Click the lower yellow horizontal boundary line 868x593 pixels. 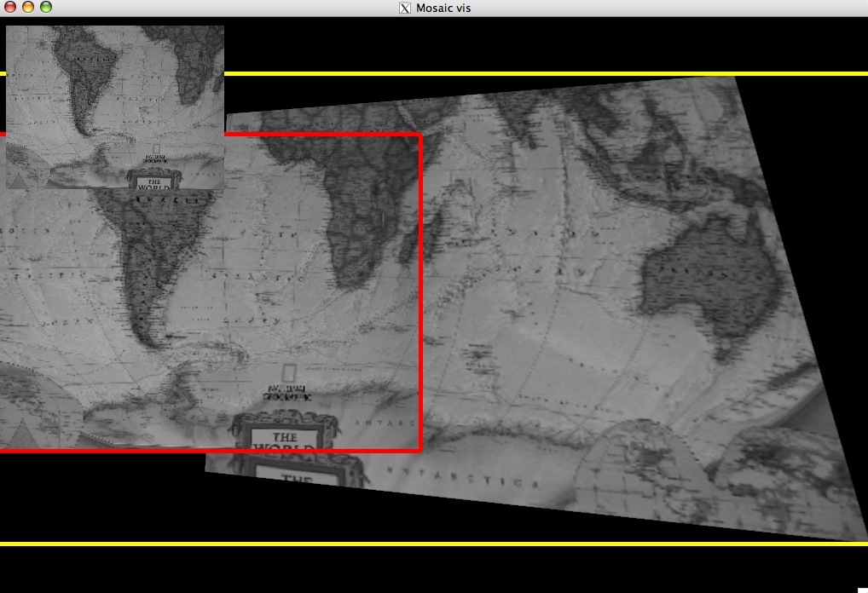[x=426, y=544]
